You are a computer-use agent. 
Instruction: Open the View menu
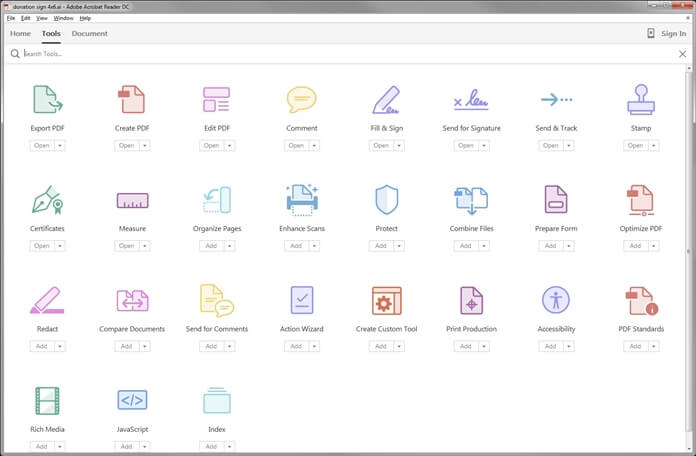click(x=42, y=18)
